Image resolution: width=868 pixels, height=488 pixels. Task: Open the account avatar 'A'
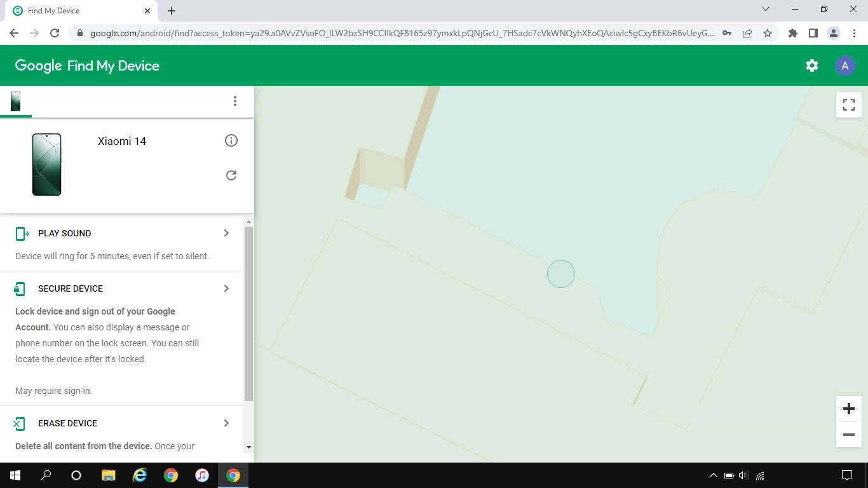(x=844, y=65)
